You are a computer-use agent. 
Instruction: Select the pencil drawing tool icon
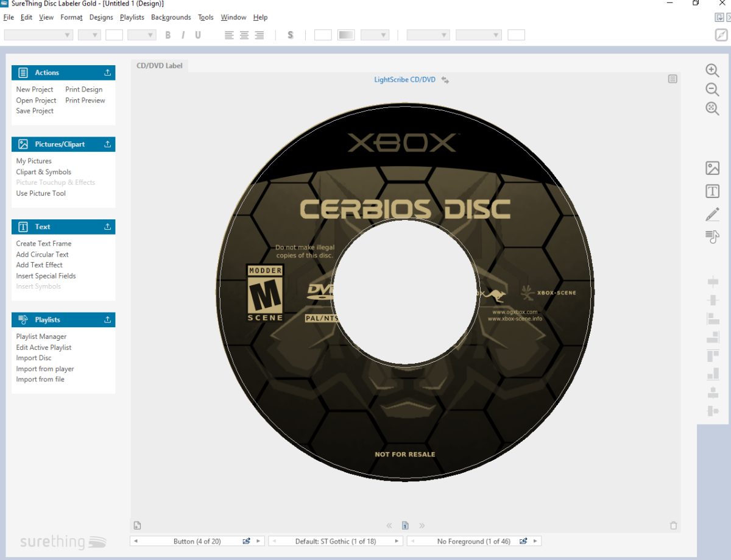tap(712, 214)
